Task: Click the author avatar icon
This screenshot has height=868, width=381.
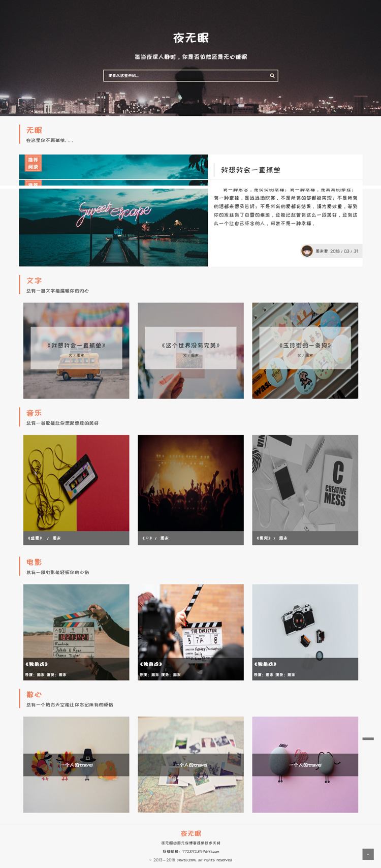Action: (x=307, y=251)
